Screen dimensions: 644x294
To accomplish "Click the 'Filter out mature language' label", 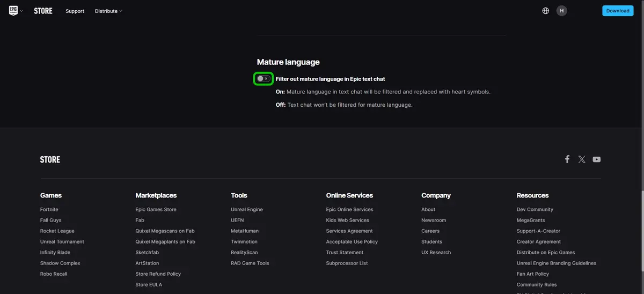I will (330, 79).
